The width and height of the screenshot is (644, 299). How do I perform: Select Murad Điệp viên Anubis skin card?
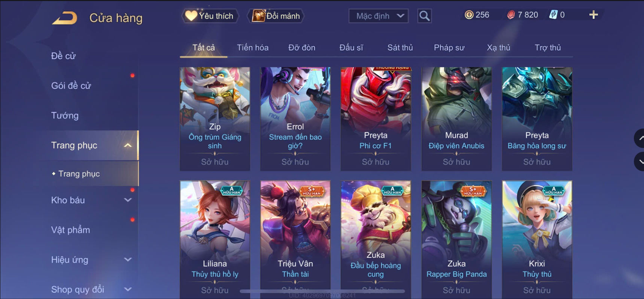coord(456,119)
